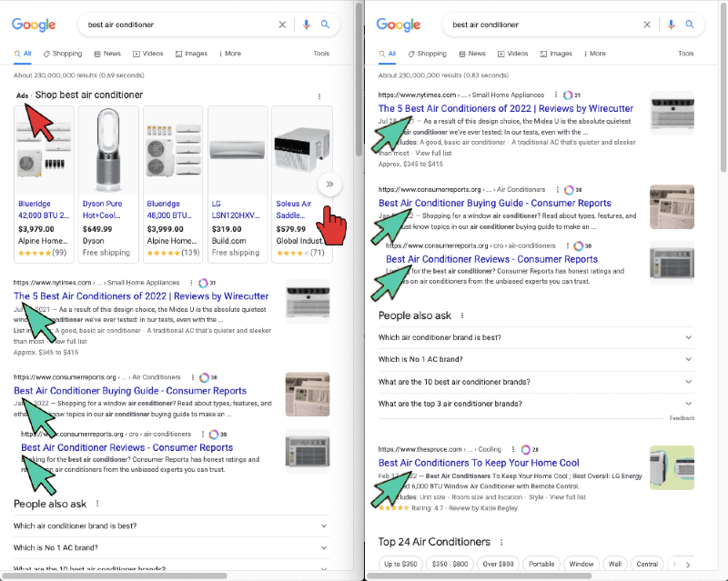Open 'View full list' in thespruce result
The image size is (728, 581).
pyautogui.click(x=567, y=497)
